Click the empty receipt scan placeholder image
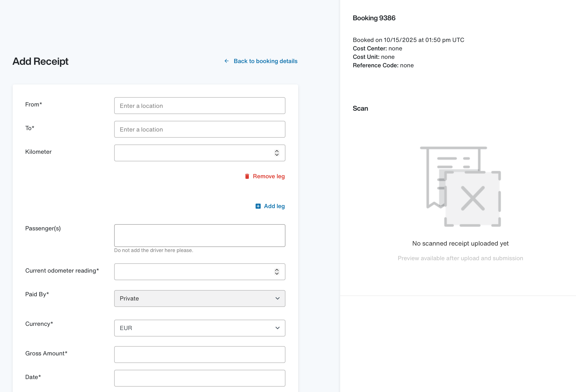 pyautogui.click(x=460, y=186)
